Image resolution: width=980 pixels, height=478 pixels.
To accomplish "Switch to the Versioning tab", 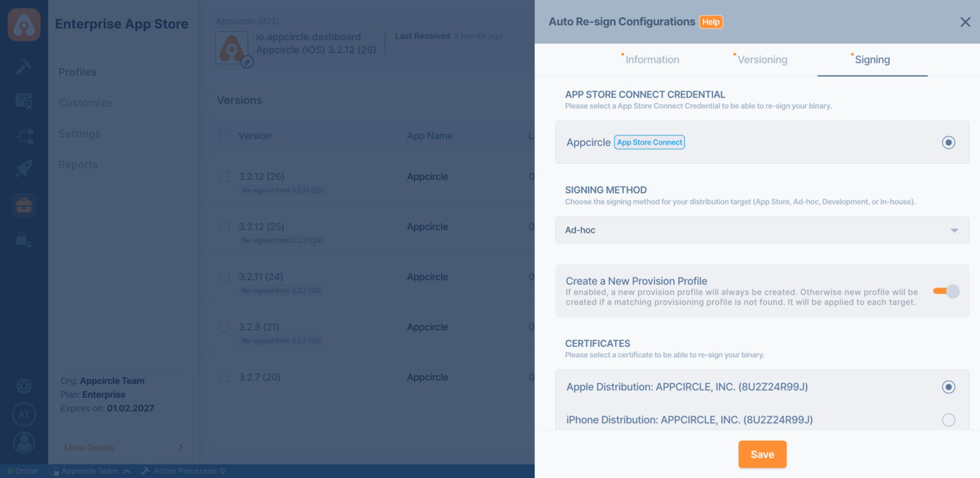I will click(x=762, y=59).
